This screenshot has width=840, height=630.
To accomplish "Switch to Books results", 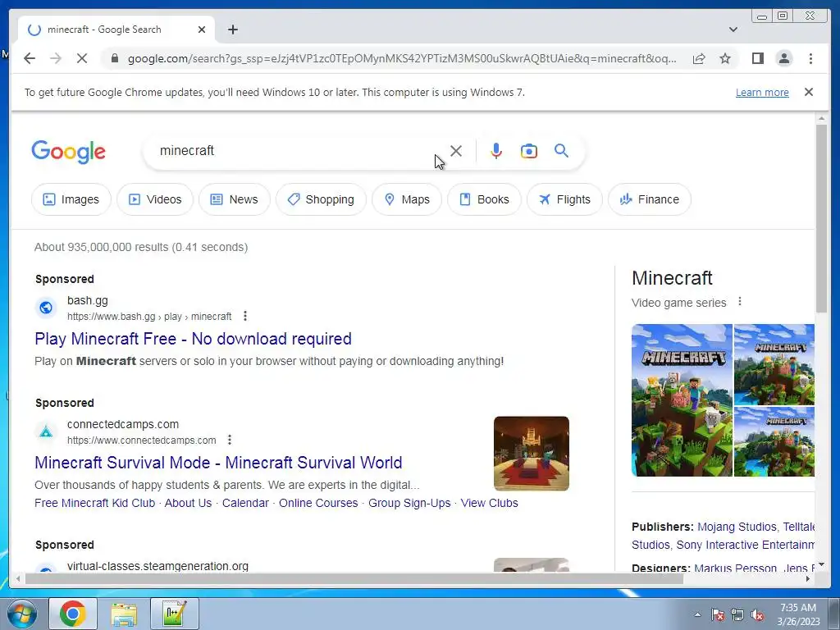I will tap(484, 199).
